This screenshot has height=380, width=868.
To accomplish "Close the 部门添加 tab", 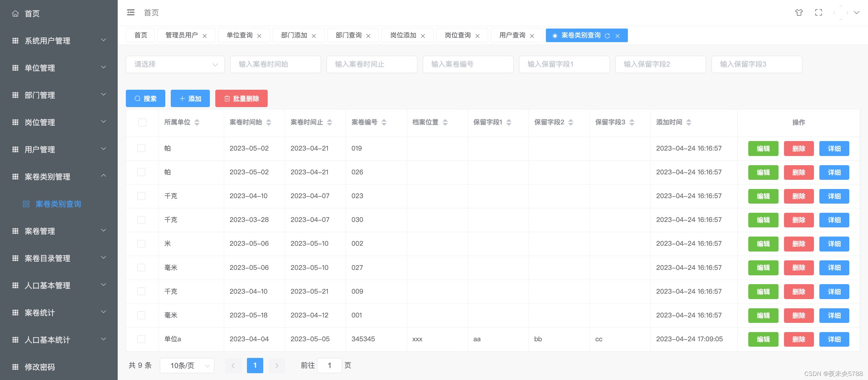I will coord(314,36).
